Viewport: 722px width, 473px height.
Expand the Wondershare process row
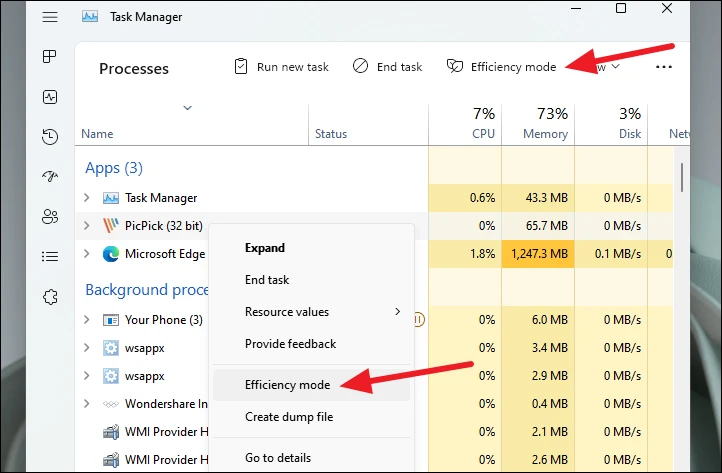tap(87, 403)
